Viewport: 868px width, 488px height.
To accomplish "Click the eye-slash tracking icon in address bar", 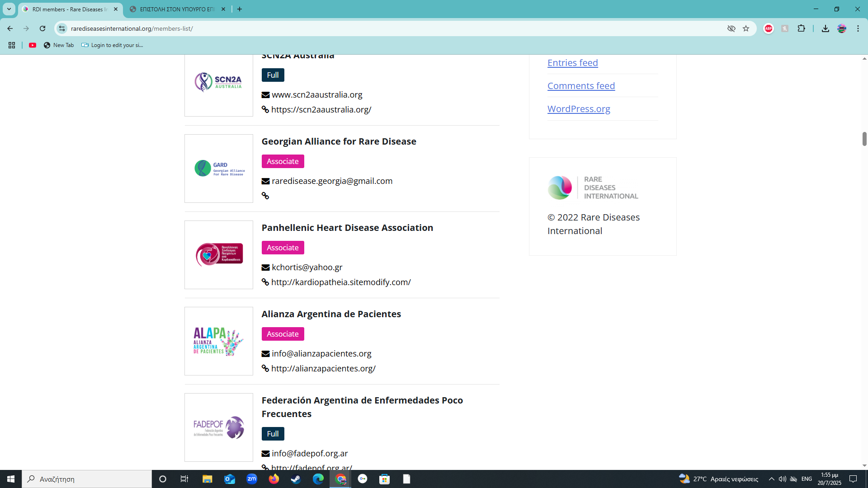I will [731, 28].
